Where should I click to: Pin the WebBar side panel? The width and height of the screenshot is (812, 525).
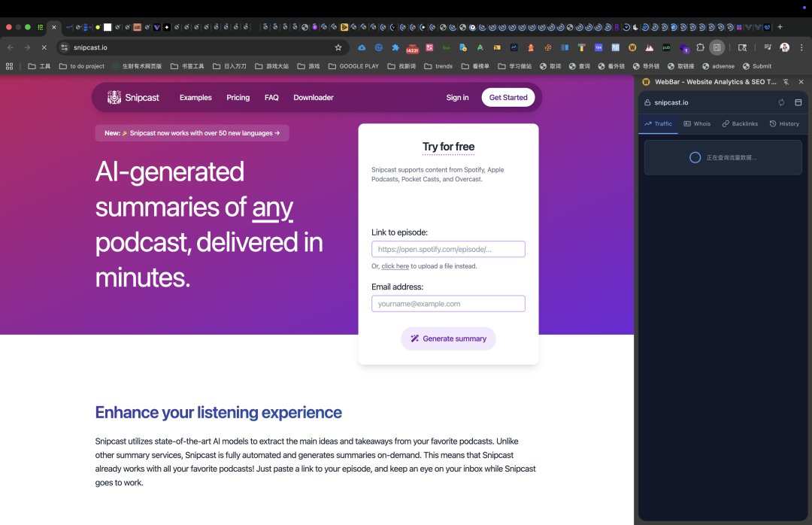click(786, 82)
